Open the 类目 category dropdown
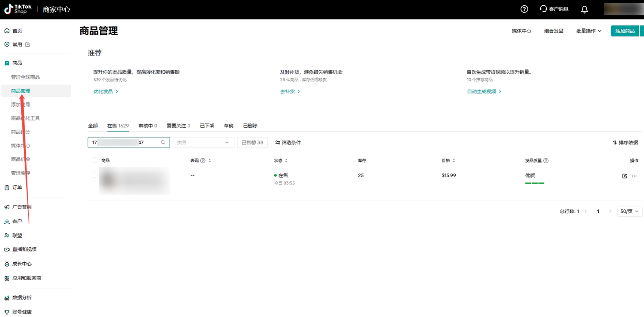644x317 pixels. pos(203,142)
